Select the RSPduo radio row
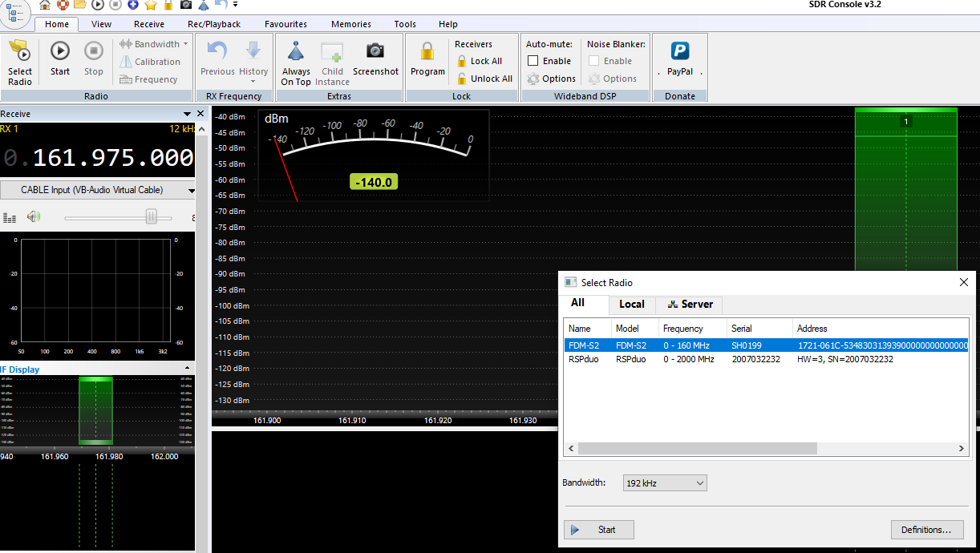 coord(767,359)
